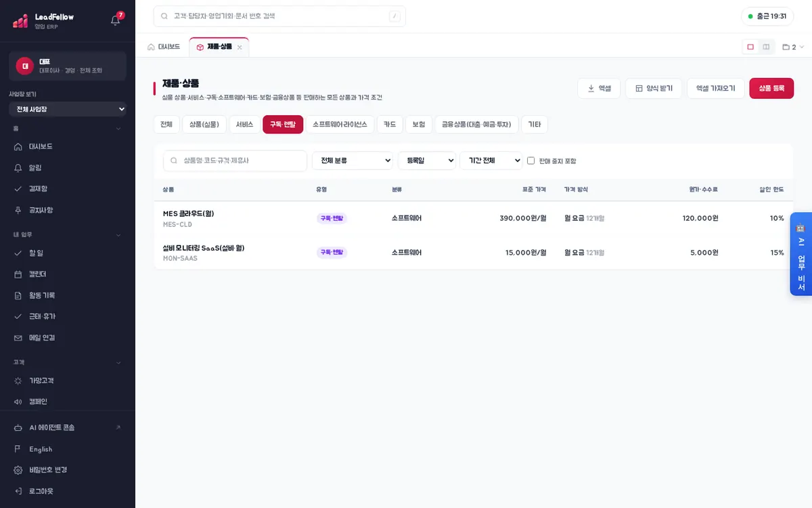Click the 엑셀 download button
This screenshot has height=508, width=812.
click(599, 89)
